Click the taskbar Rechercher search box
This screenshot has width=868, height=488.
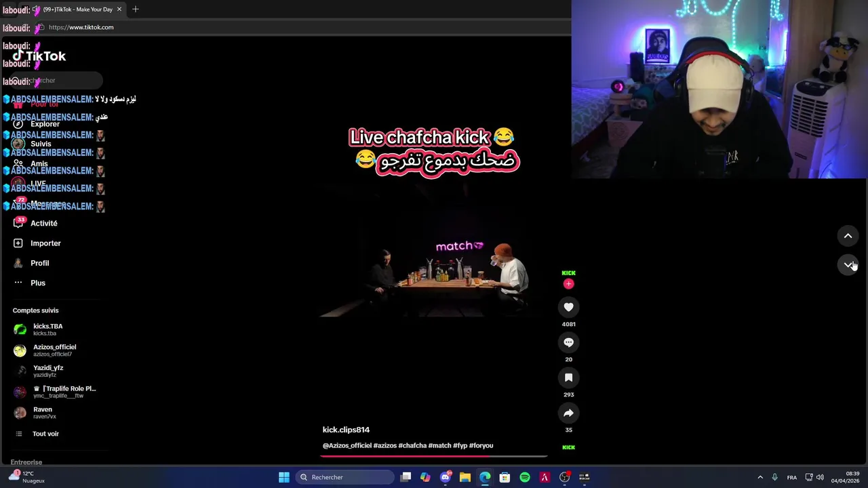tap(345, 477)
